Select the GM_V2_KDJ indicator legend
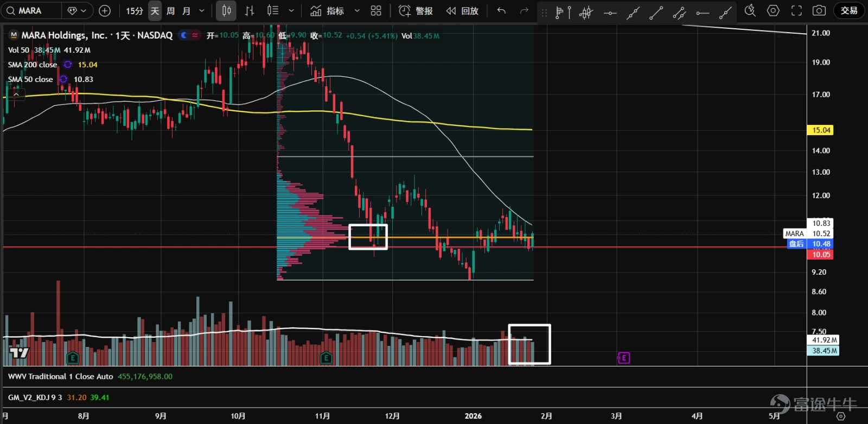Viewport: 868px width, 424px height. (35, 397)
